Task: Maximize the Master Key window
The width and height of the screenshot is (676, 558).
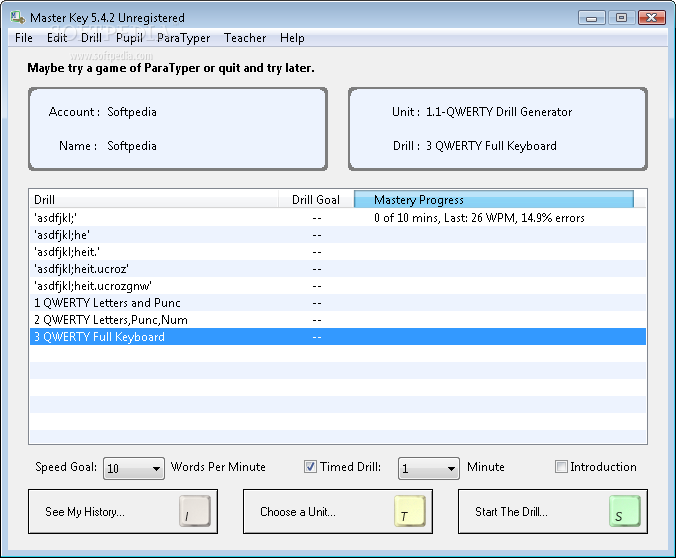Action: [x=621, y=18]
